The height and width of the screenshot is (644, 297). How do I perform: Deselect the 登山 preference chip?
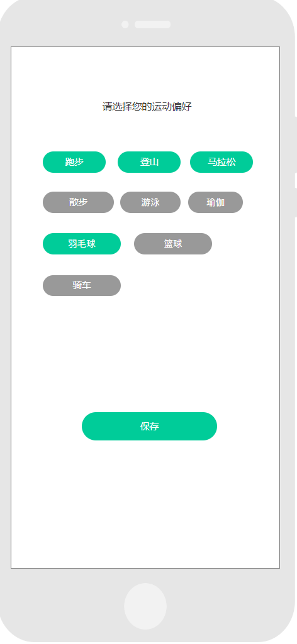coord(149,162)
